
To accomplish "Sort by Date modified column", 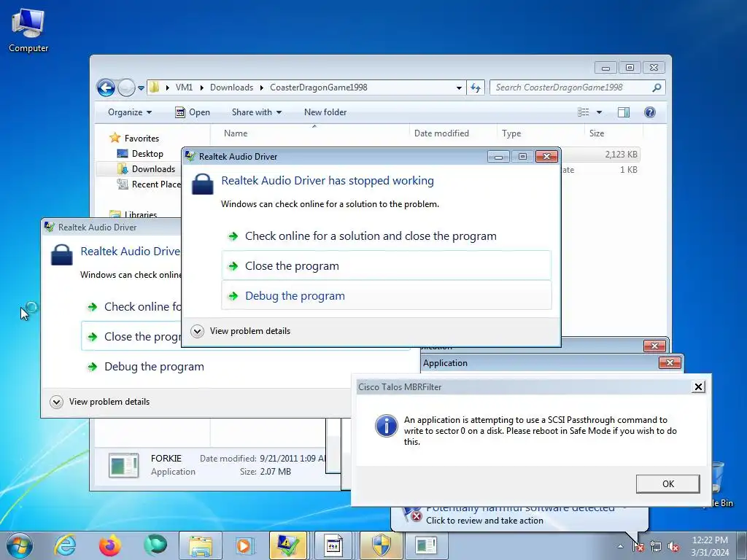I will coord(453,133).
